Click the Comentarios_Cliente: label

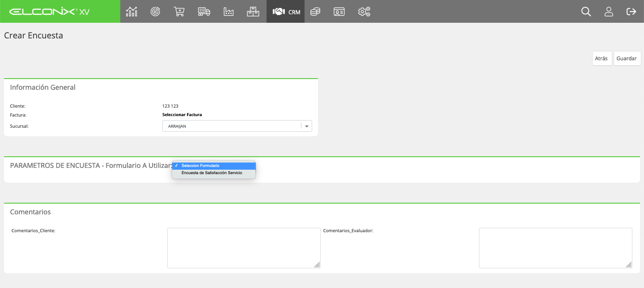pos(33,231)
